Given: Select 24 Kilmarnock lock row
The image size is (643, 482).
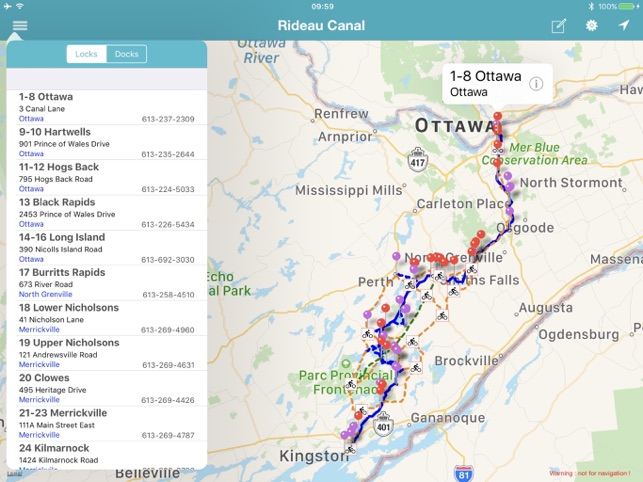Looking at the screenshot, I should tap(107, 455).
